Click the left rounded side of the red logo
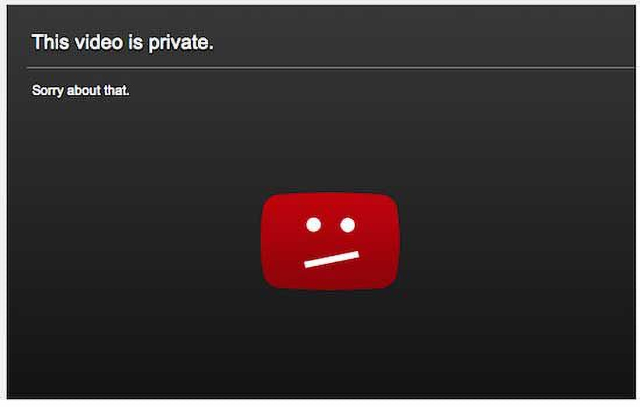 click(266, 241)
